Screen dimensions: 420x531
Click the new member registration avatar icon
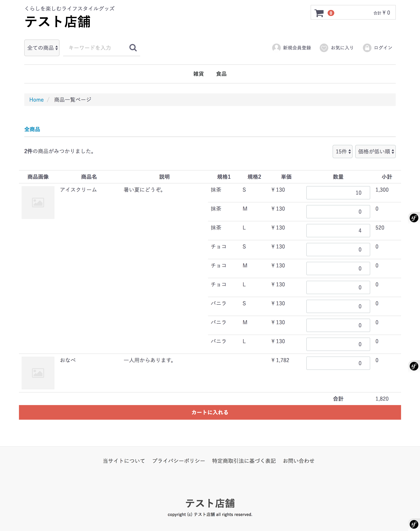[x=276, y=48]
